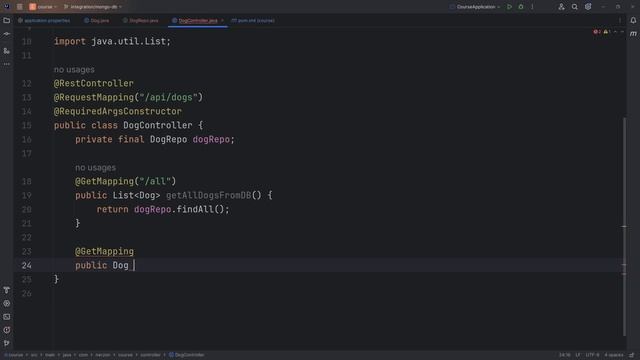This screenshot has height=360, width=640.
Task: Open the Project tool window folder icon
Action: pos(7,20)
